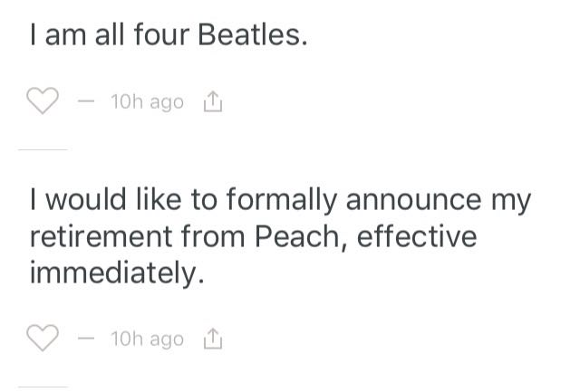
Task: Click the word "effective" in the second post
Action: coord(417,236)
